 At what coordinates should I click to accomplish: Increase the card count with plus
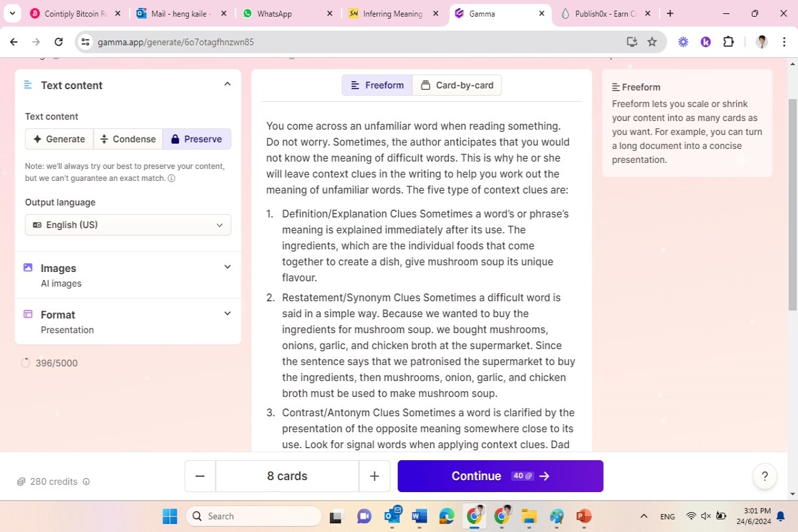(374, 476)
